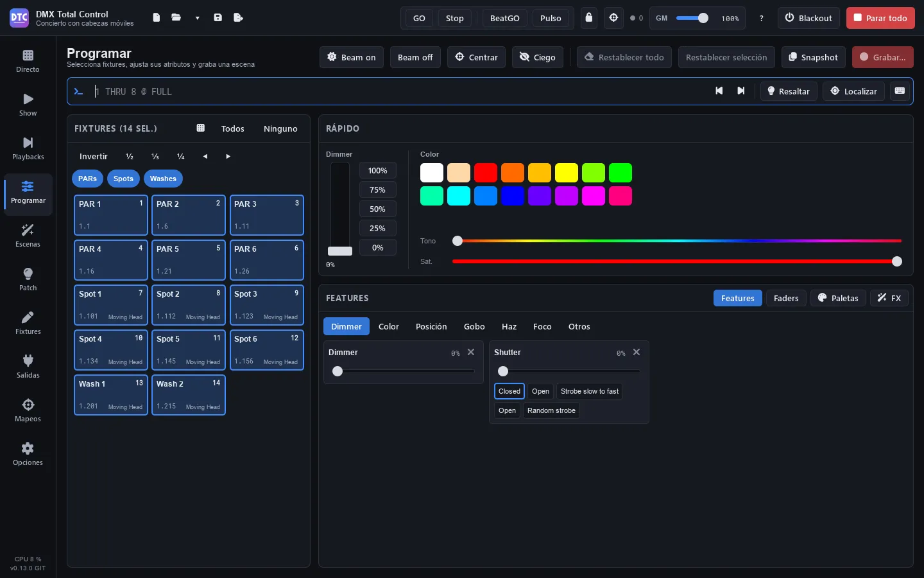Viewport: 924px width, 578px height.
Task: Export the show file
Action: click(239, 18)
